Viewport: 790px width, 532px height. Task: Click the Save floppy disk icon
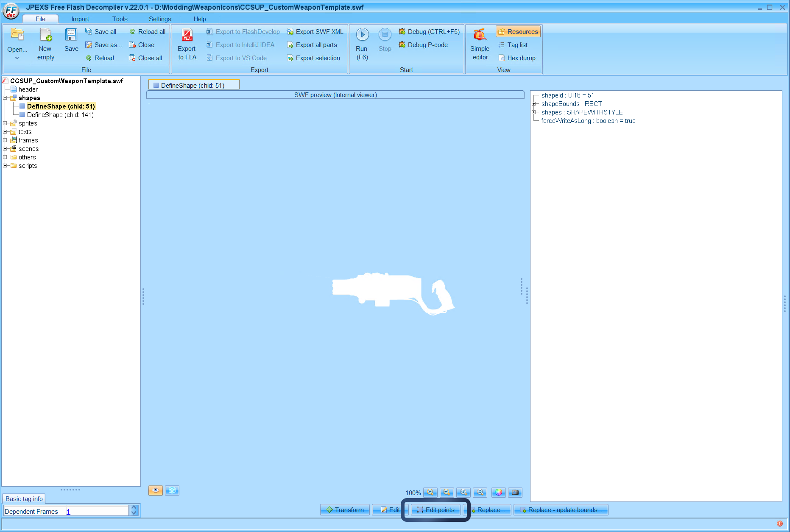click(x=71, y=35)
